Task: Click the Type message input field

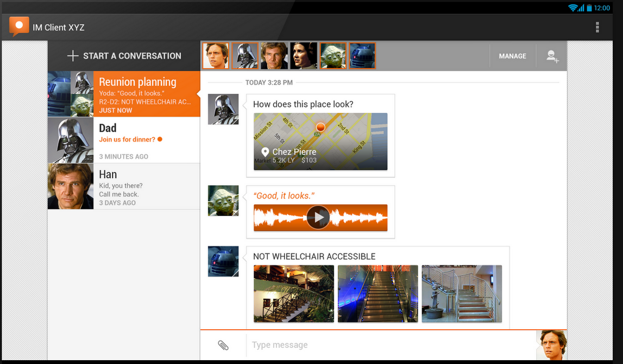Action: 392,345
